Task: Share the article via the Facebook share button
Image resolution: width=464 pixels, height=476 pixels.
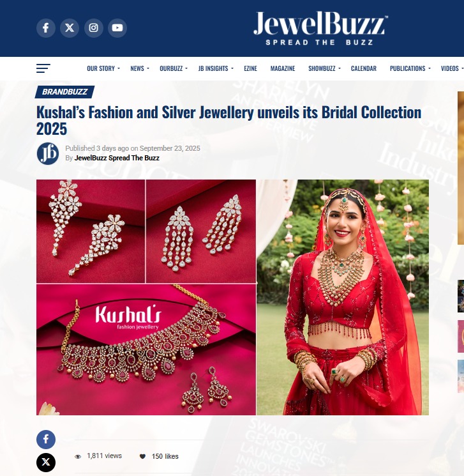Action: coord(46,440)
